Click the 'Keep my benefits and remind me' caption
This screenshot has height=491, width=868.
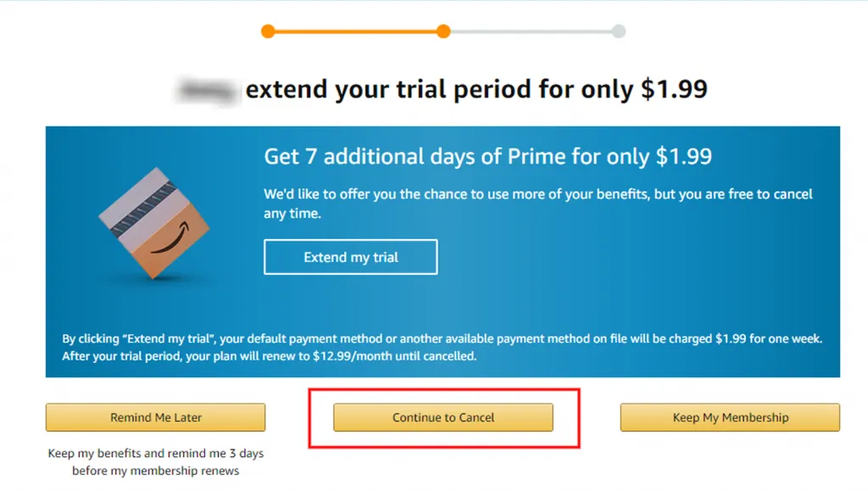[156, 454]
